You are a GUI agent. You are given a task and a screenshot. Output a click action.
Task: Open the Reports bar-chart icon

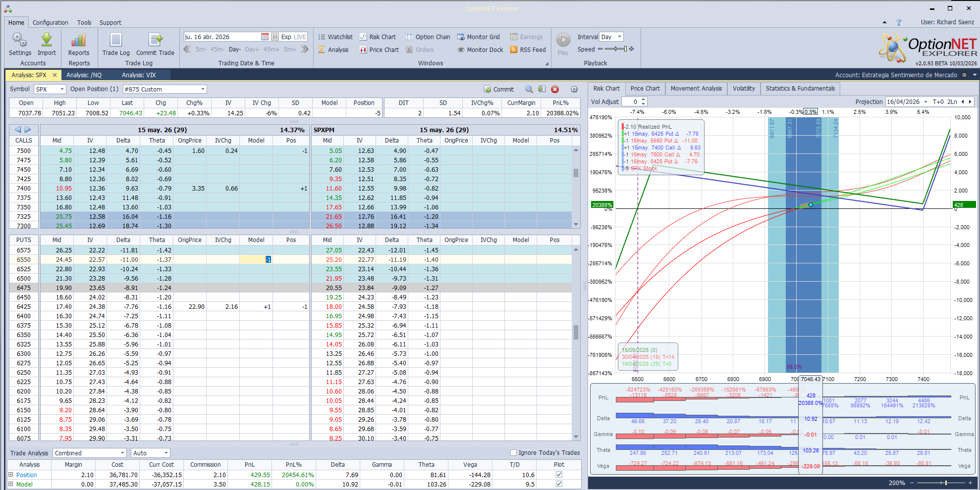(x=79, y=40)
